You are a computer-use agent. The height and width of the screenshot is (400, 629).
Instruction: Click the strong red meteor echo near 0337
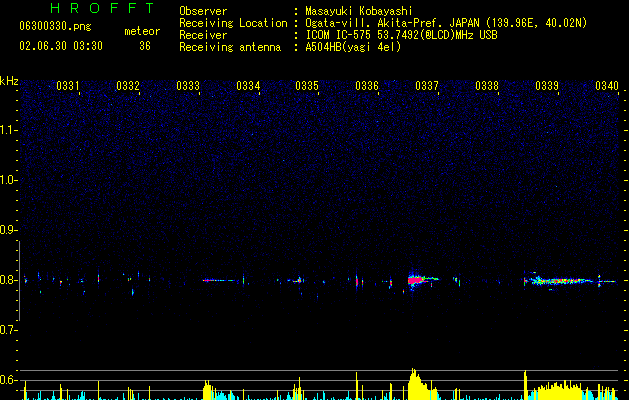416,280
